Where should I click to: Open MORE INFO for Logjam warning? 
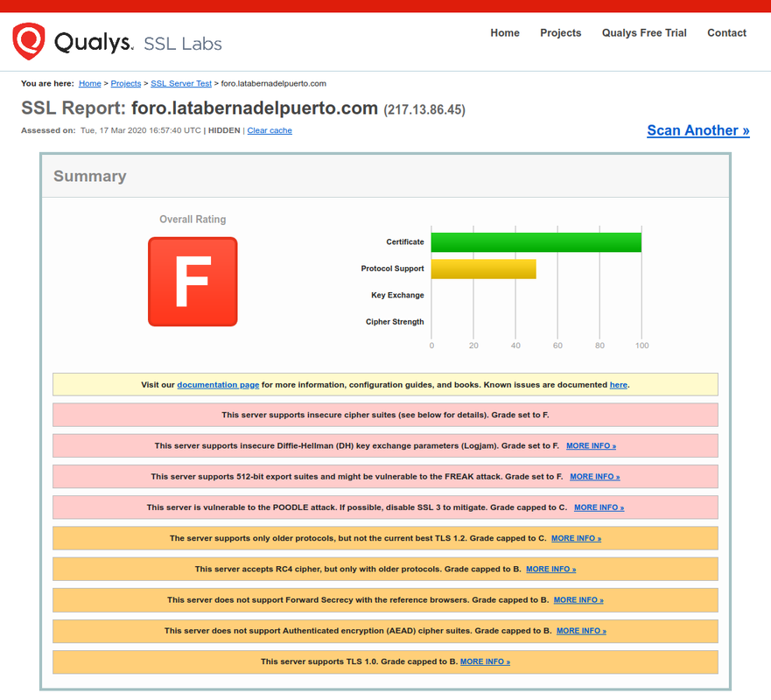(591, 446)
